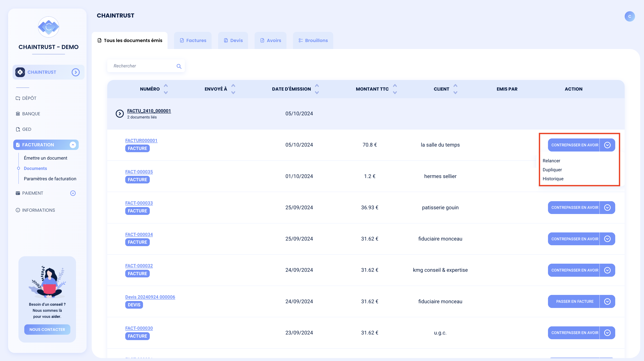
Task: Click the DEVIS badge under the quote
Action: [x=134, y=305]
